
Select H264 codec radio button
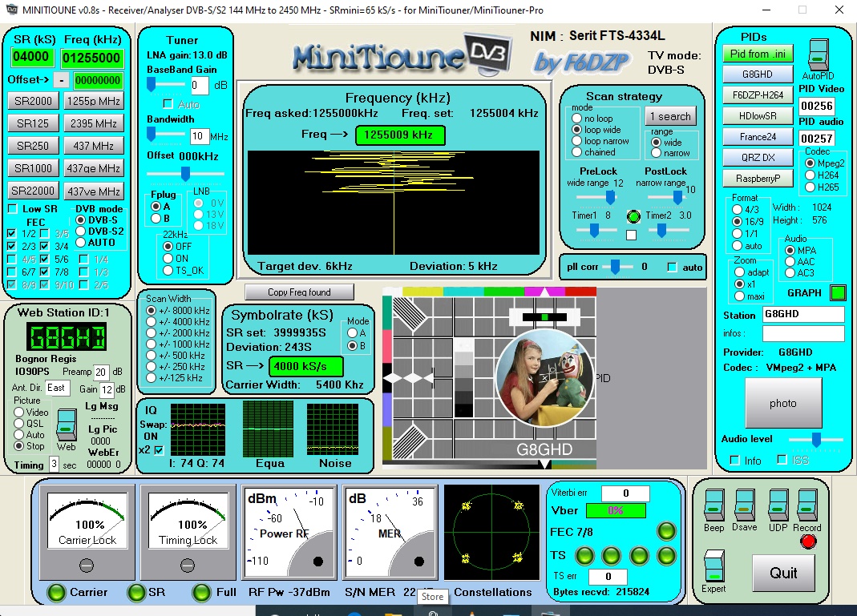tap(811, 175)
